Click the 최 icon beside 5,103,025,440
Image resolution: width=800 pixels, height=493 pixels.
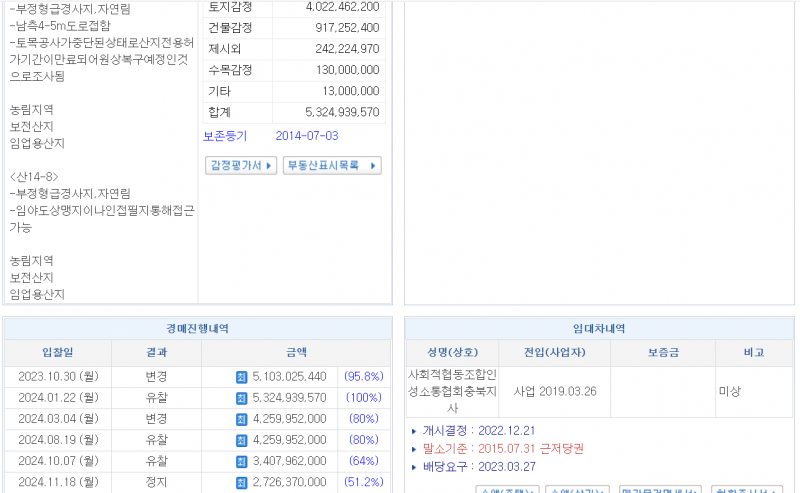coord(241,377)
